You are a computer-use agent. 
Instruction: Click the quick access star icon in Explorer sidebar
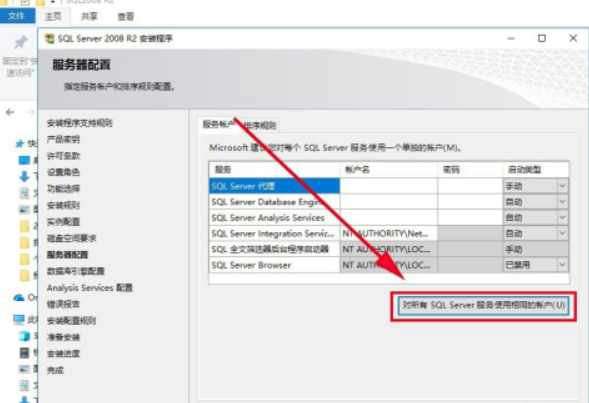20,143
